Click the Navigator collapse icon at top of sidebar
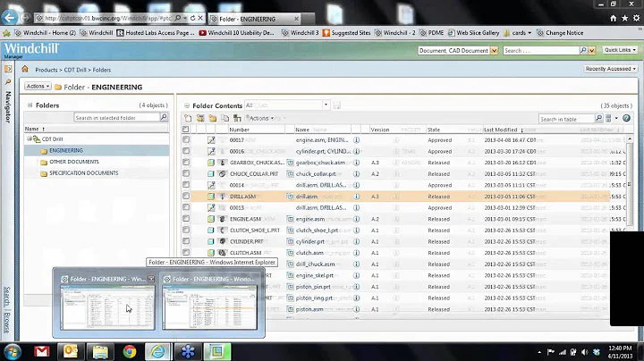 [x=8, y=69]
